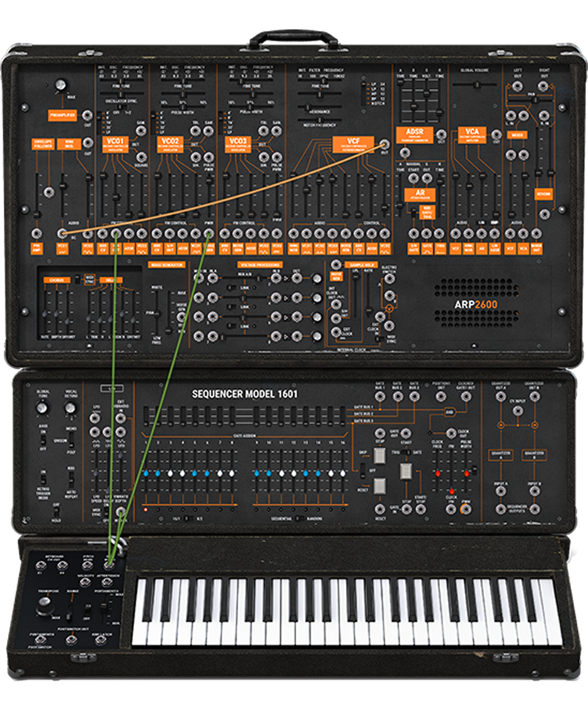This screenshot has height=710, width=588.
Task: Click the sequencer CV Input jack
Action: 517,411
